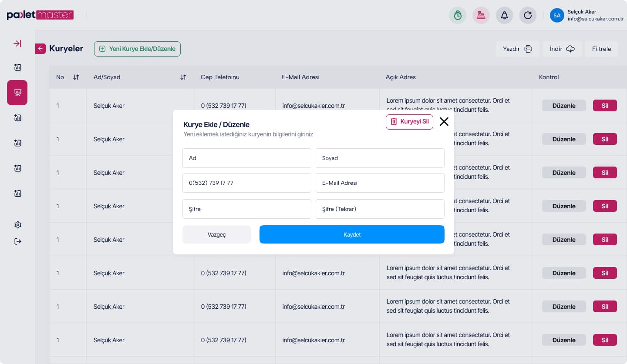
Task: Close the Kurye Ekle / Düzenle dialog
Action: 444,122
